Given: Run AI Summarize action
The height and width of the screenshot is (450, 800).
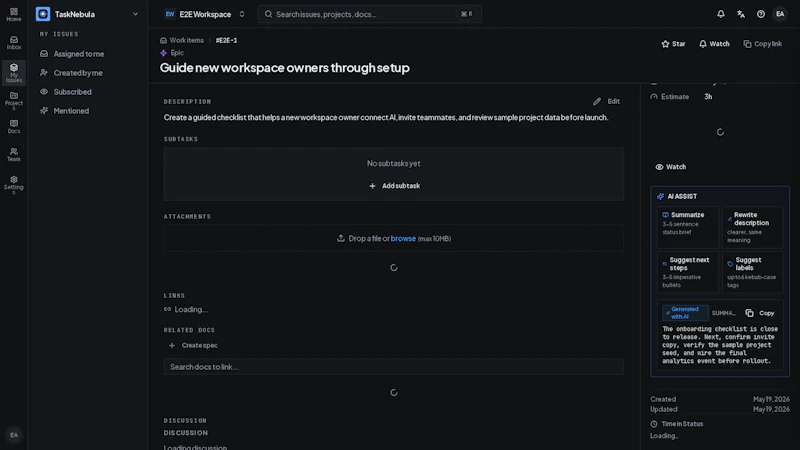Looking at the screenshot, I should (x=688, y=227).
